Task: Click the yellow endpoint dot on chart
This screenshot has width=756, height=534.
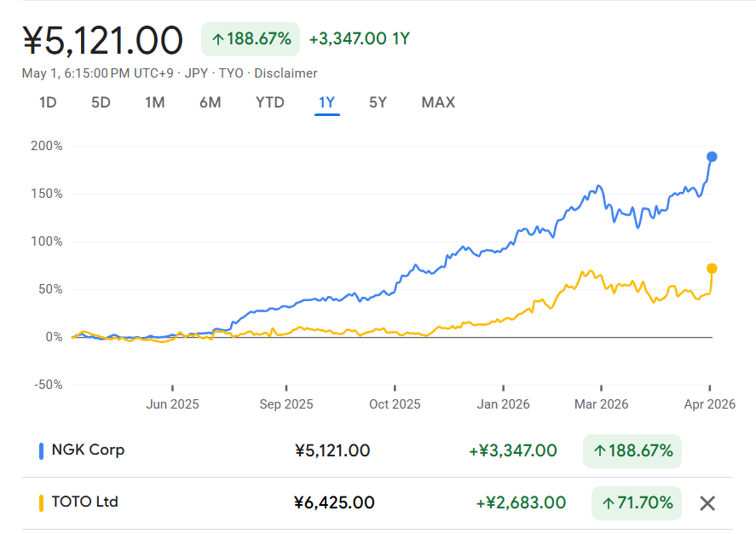Action: (712, 268)
